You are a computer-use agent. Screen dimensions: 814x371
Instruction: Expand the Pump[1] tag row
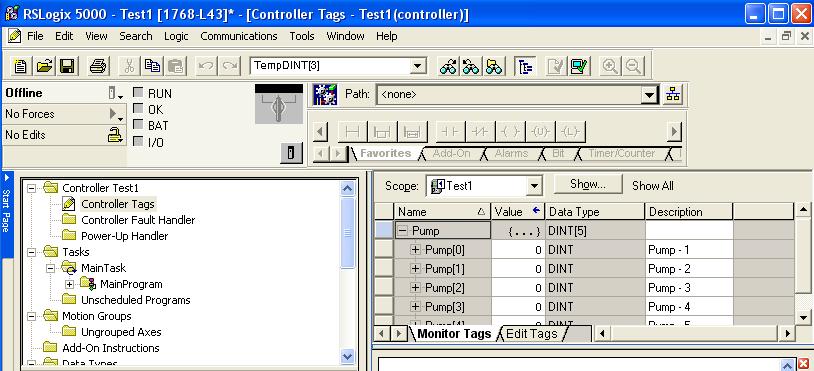[415, 269]
